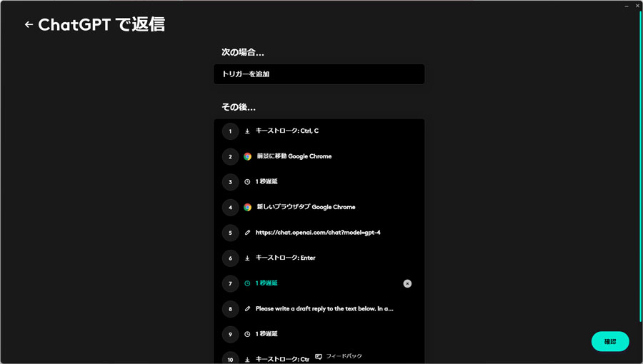This screenshot has width=643, height=364.
Task: Click the teal clock icon on step 7
Action: click(x=247, y=283)
